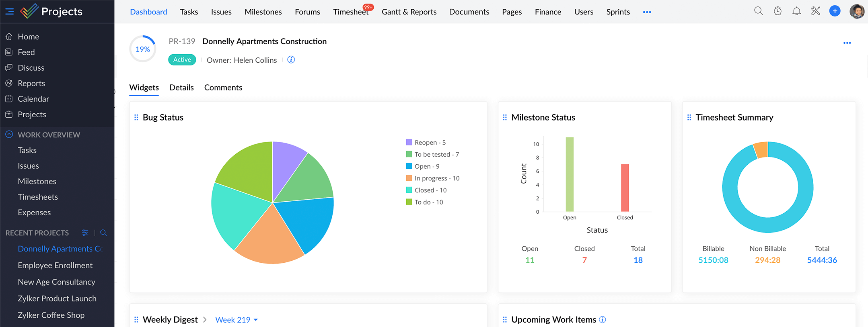The image size is (868, 327).
Task: Open the setup tools icon
Action: click(815, 11)
